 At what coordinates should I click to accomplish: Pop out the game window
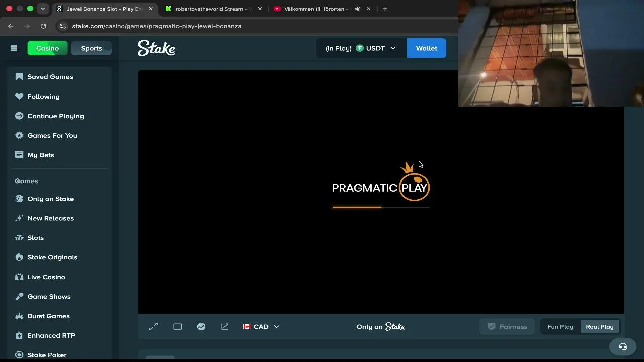(x=225, y=327)
